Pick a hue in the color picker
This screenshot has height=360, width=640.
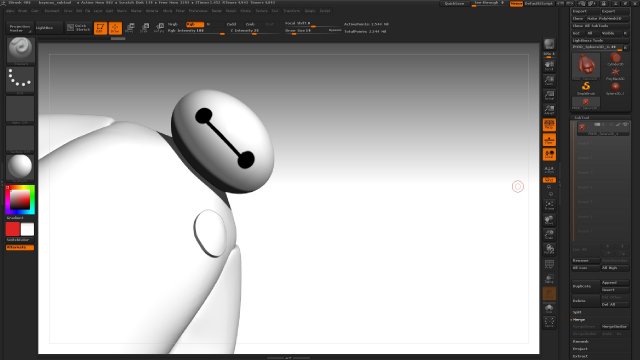[x=20, y=200]
